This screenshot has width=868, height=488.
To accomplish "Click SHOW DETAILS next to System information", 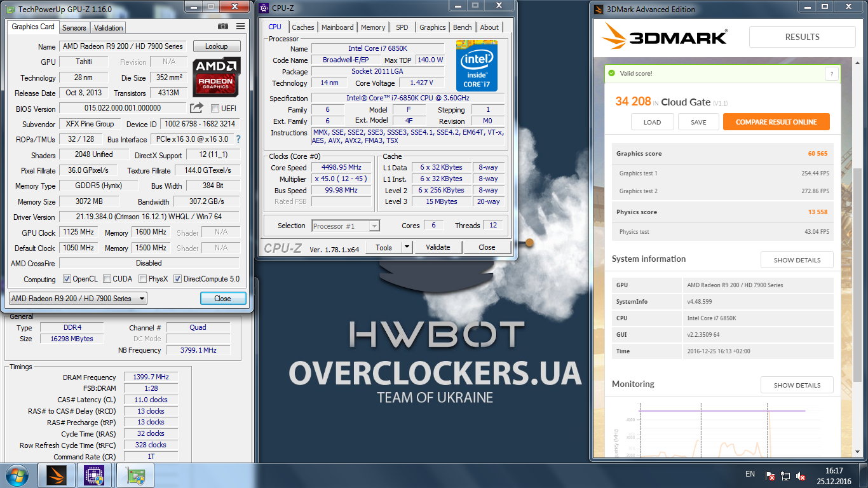I will pyautogui.click(x=797, y=260).
